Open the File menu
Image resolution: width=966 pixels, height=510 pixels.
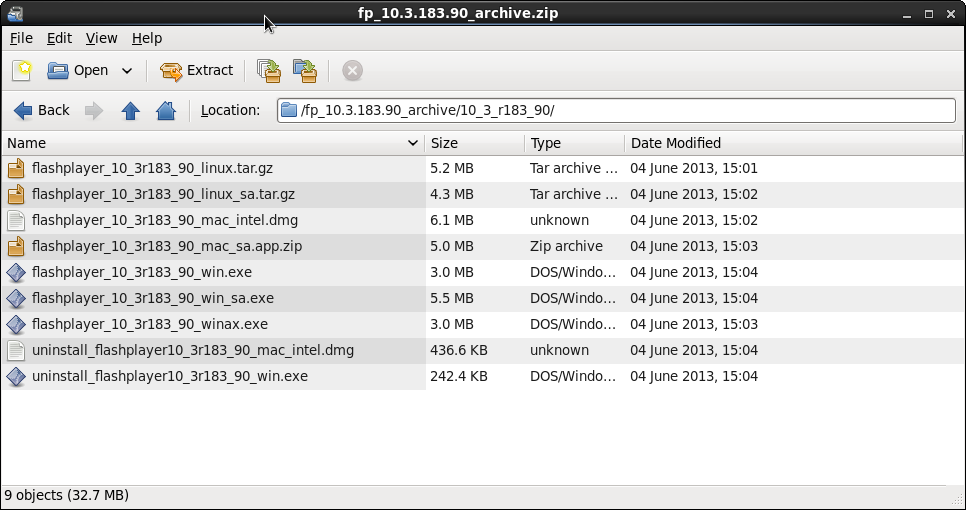21,38
